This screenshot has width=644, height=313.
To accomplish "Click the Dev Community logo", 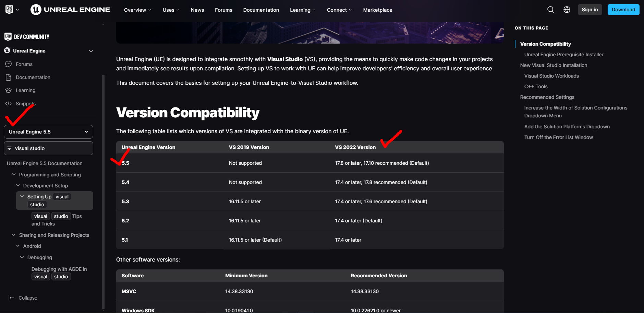I will [x=27, y=37].
